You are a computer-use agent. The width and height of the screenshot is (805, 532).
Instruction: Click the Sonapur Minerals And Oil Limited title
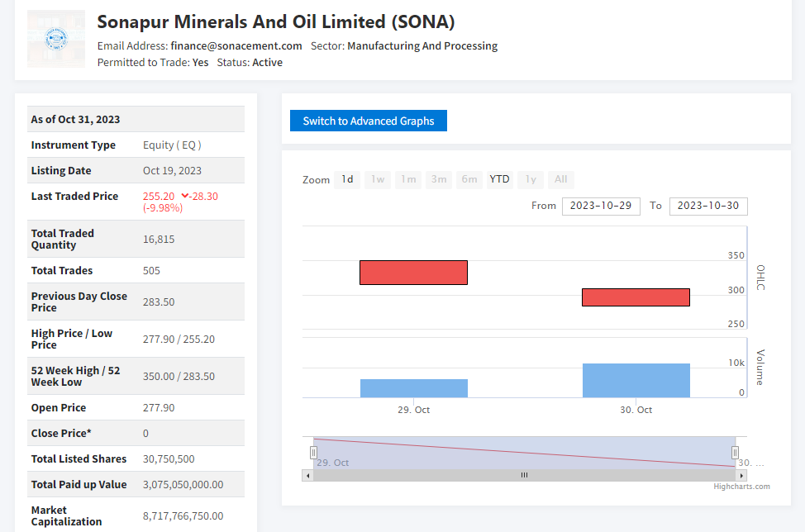click(276, 22)
